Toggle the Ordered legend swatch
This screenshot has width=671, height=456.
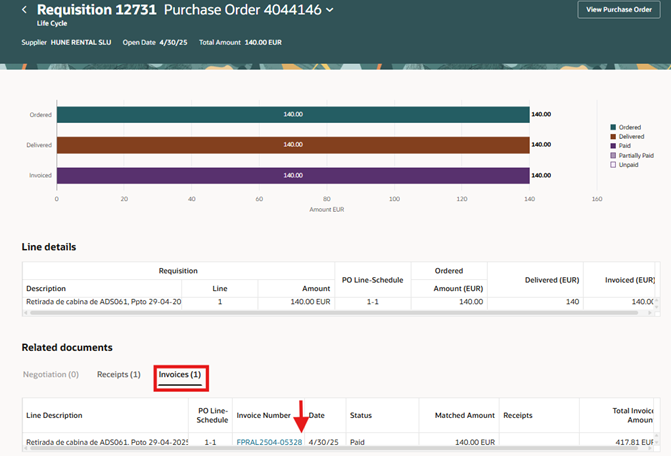pos(613,127)
